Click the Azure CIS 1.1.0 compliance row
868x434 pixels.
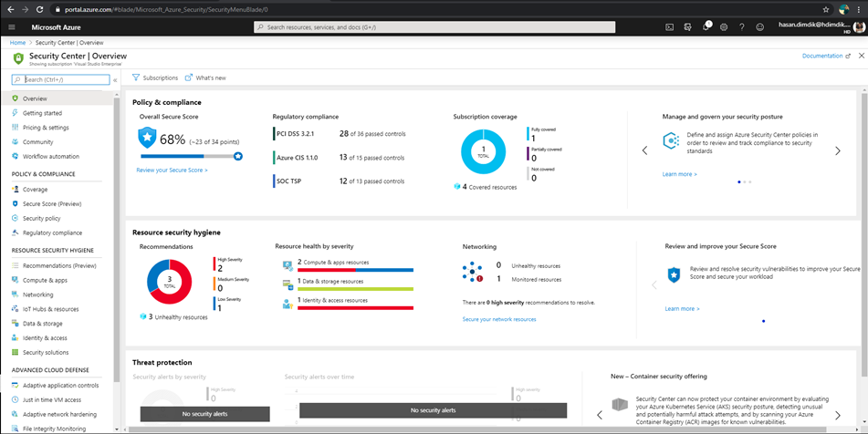click(339, 158)
